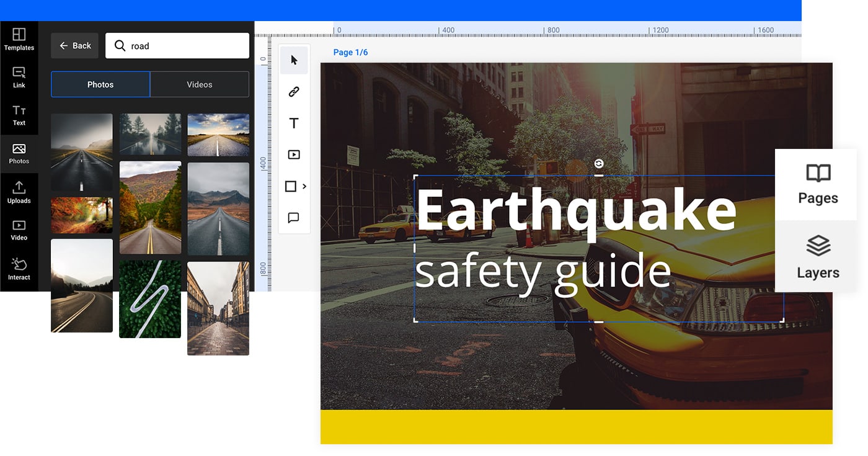Open the Layers panel
Viewport: 868px width, 456px height.
pos(818,257)
